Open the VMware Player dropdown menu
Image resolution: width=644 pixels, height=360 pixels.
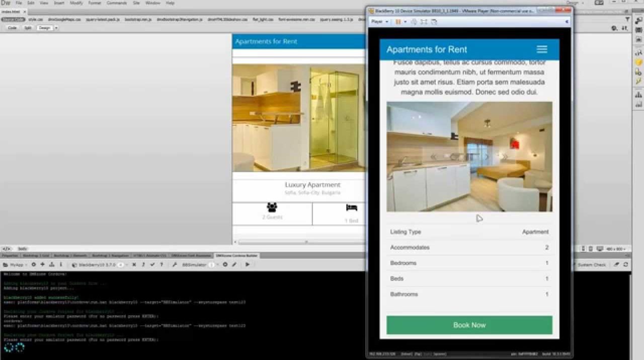tap(380, 22)
